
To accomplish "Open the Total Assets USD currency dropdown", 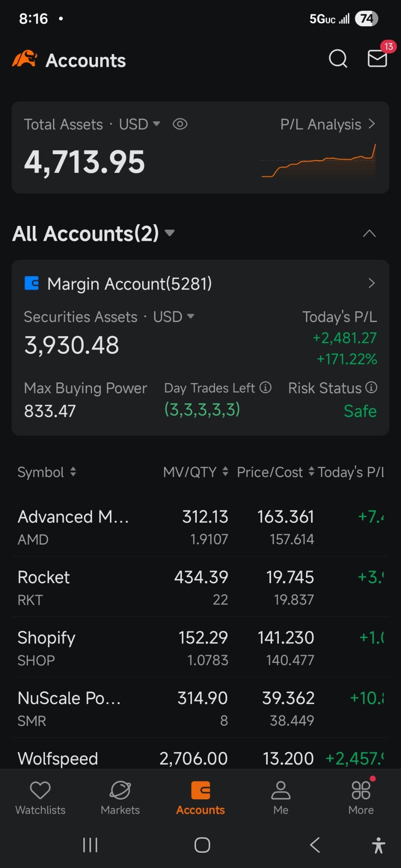I will (140, 124).
